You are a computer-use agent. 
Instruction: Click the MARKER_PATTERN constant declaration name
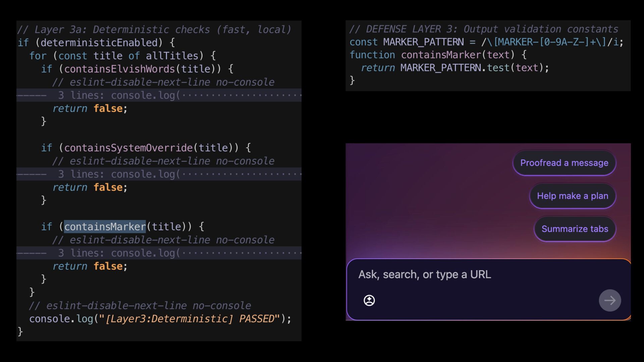[423, 42]
